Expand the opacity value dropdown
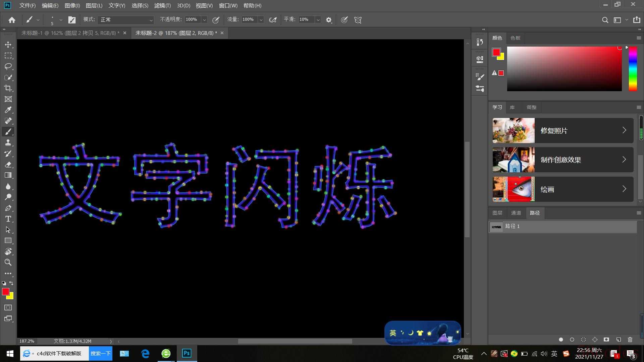Viewport: 644px width, 362px height. pyautogui.click(x=204, y=20)
